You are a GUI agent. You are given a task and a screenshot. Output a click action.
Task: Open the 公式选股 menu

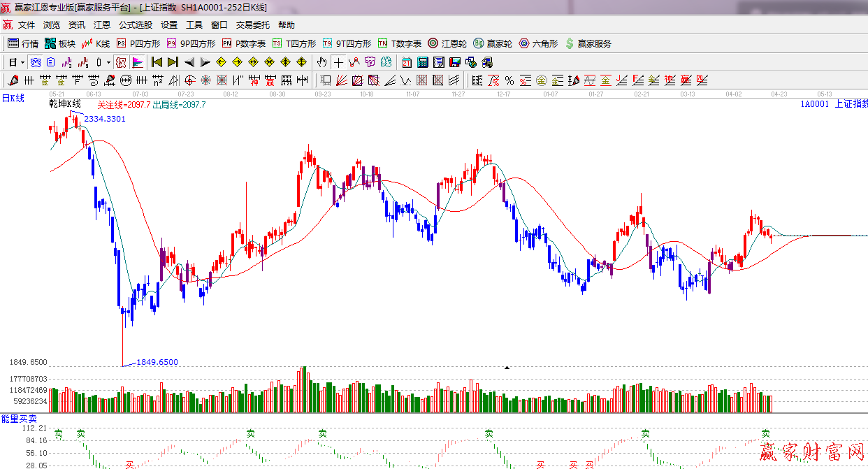(135, 24)
